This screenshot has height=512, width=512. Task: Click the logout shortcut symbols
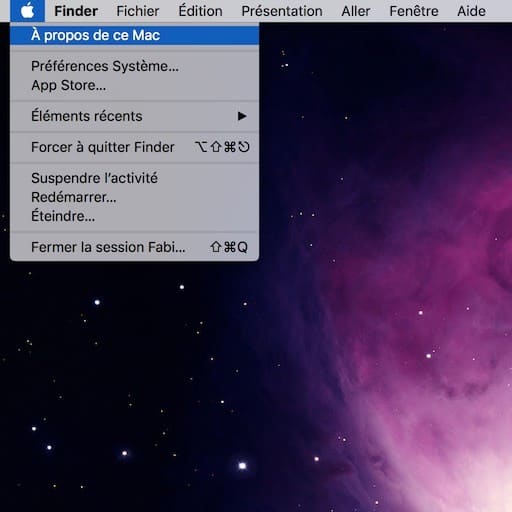[229, 247]
